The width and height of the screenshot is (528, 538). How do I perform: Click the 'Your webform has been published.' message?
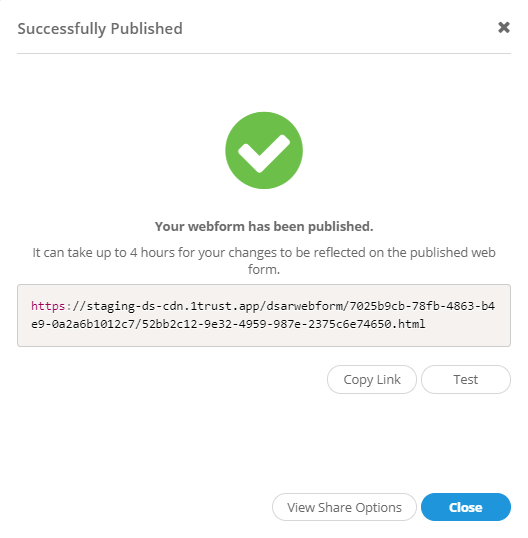click(264, 226)
